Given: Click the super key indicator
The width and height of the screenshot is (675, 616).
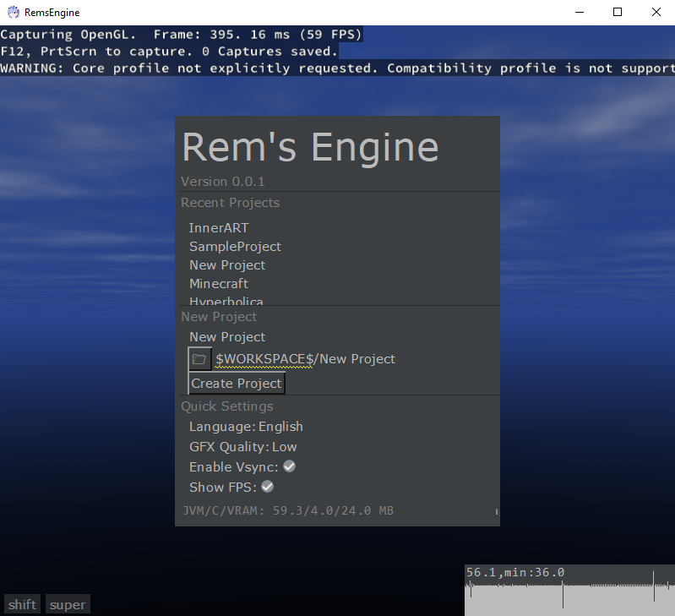Looking at the screenshot, I should click(68, 604).
